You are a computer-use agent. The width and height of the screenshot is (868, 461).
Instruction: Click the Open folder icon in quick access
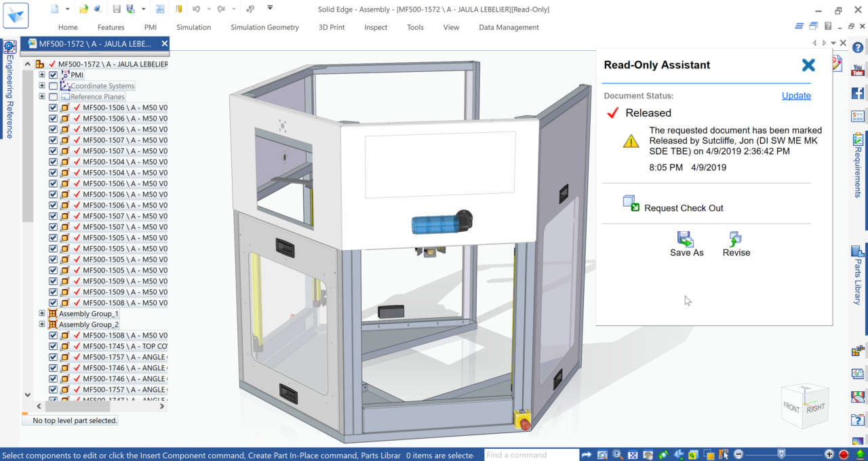pos(83,9)
